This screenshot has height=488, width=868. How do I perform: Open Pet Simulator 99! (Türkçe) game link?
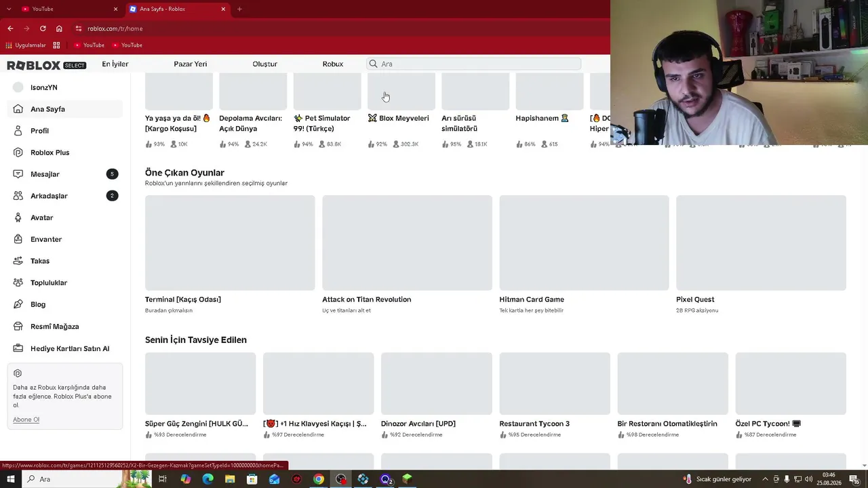tap(323, 123)
